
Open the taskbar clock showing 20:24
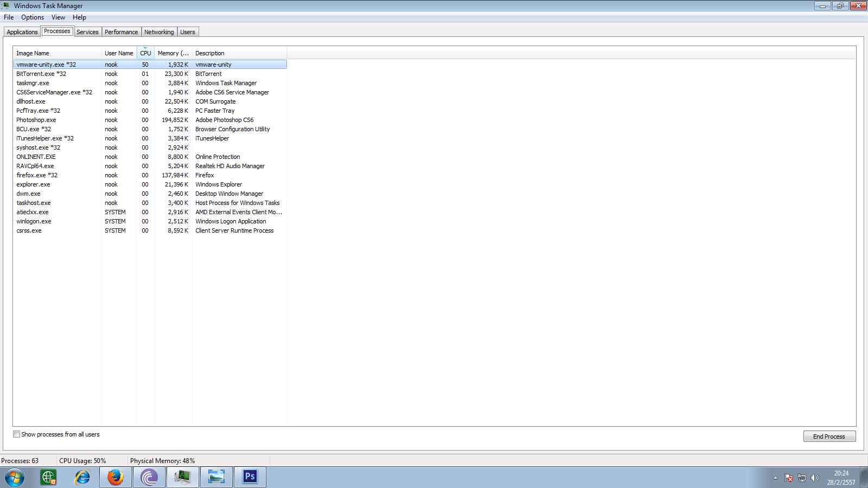(x=841, y=478)
